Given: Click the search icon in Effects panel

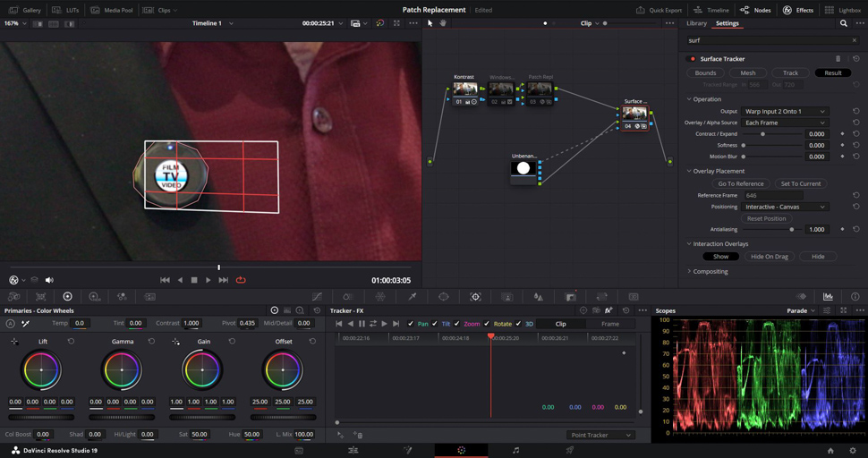Looking at the screenshot, I should point(843,23).
